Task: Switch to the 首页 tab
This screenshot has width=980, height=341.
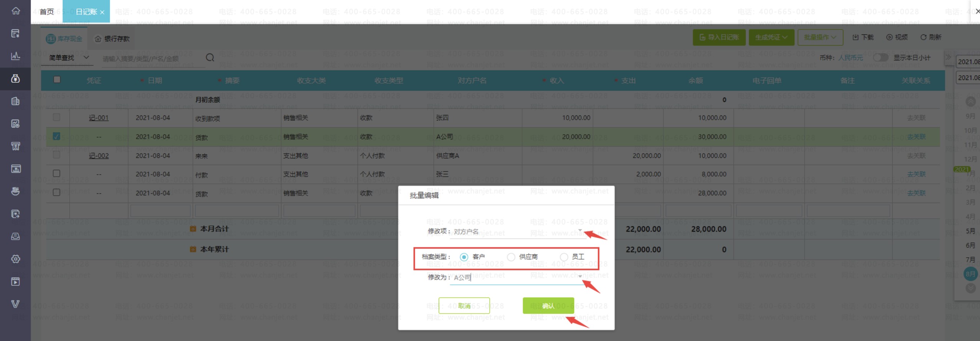Action: [47, 12]
